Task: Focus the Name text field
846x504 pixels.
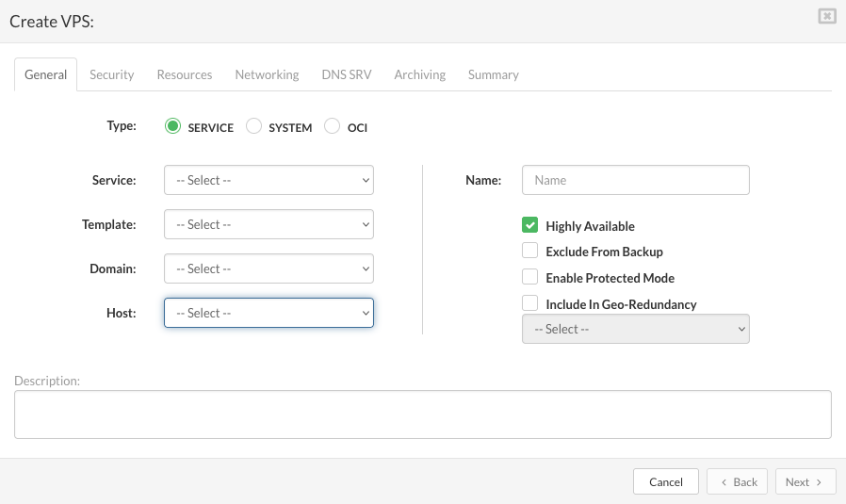Action: (635, 180)
